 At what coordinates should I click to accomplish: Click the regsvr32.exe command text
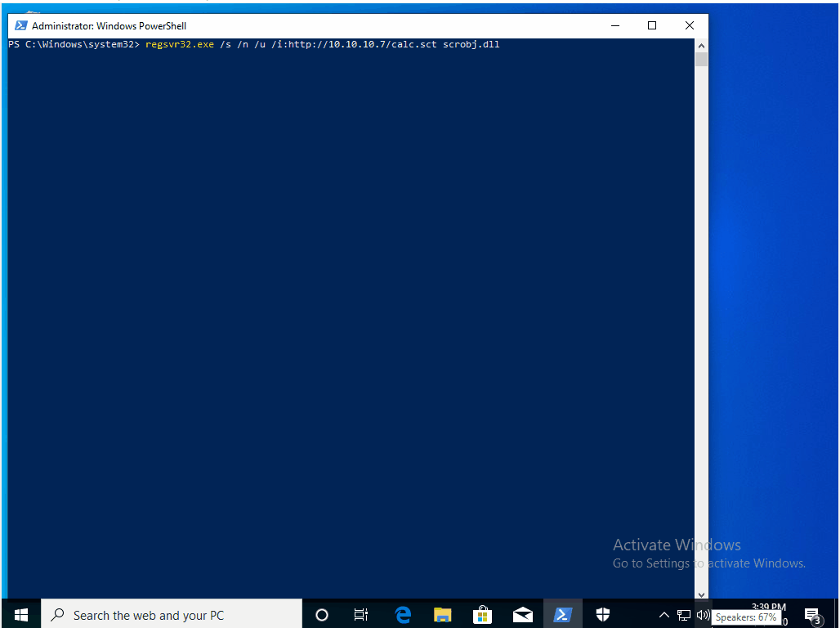point(180,44)
